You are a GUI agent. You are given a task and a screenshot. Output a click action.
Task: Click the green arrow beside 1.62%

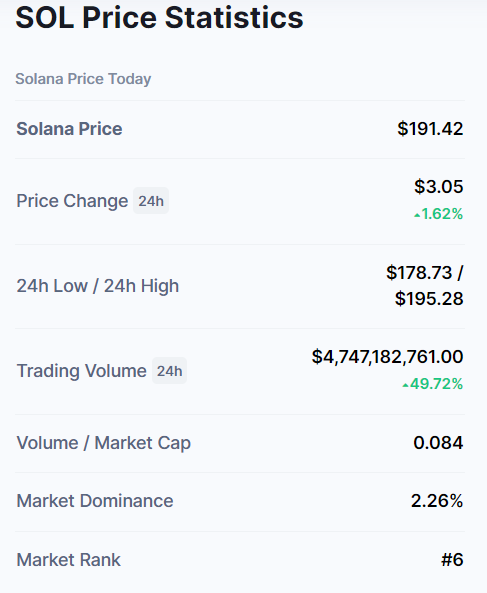pyautogui.click(x=417, y=216)
